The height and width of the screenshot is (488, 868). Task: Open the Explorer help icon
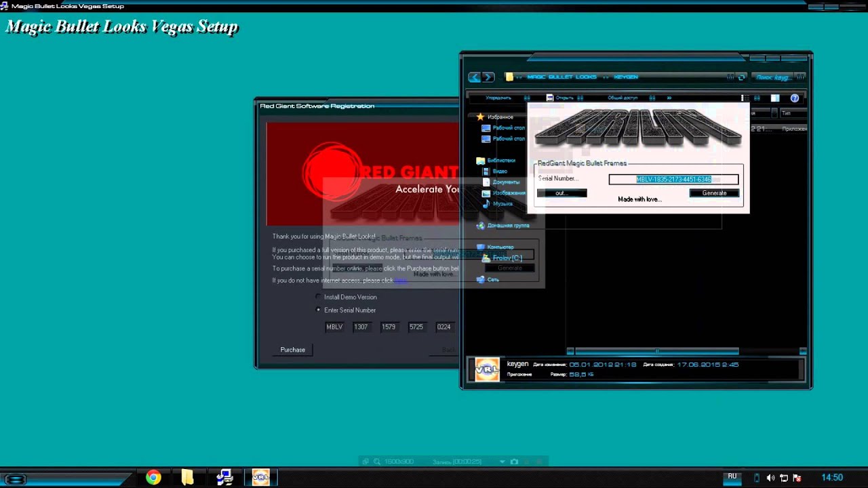click(795, 98)
